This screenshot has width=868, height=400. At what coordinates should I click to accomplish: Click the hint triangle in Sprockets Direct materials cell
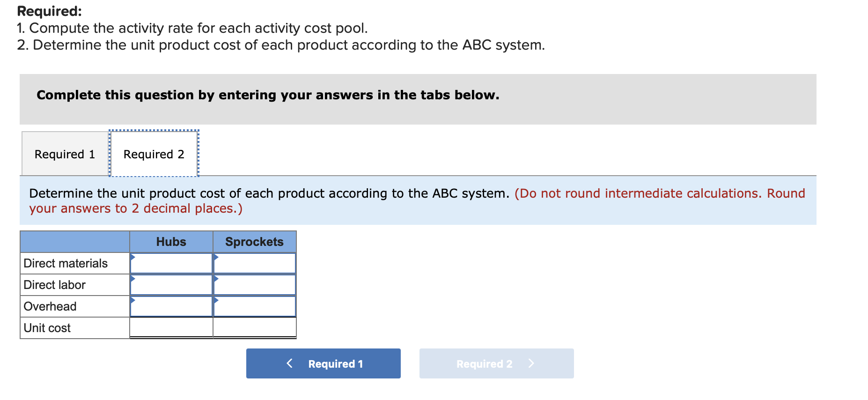pos(215,258)
